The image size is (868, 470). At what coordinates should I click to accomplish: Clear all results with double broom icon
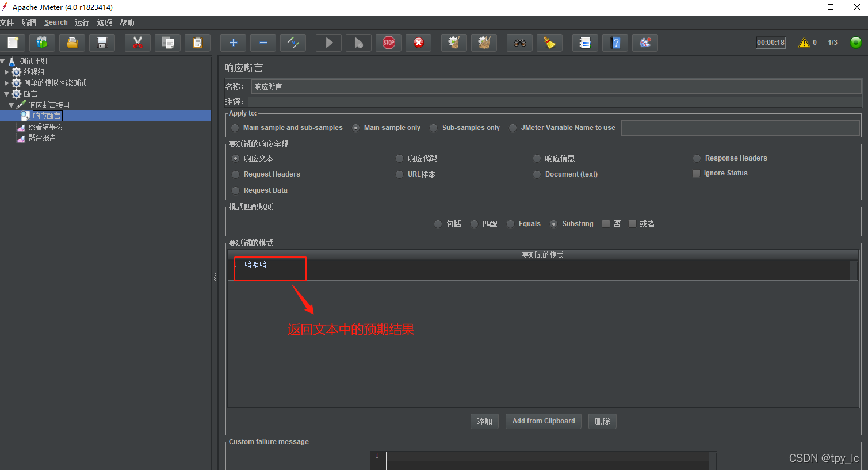point(484,43)
